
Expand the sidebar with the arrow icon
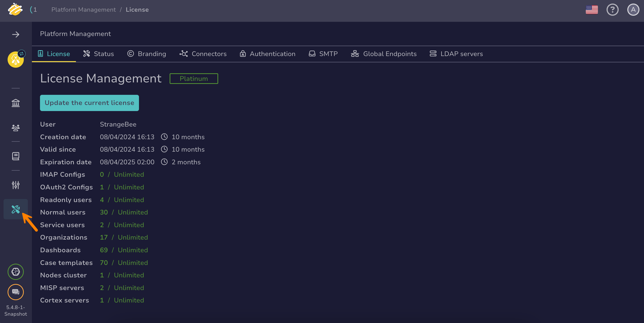16,34
